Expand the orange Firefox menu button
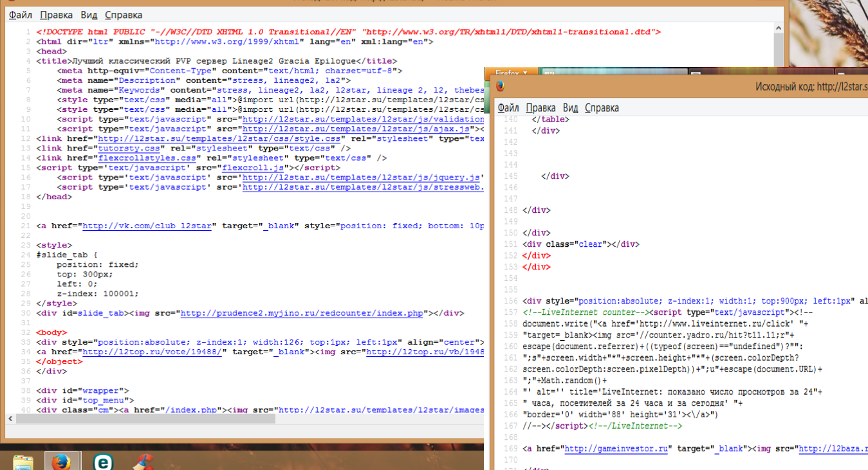 point(512,73)
